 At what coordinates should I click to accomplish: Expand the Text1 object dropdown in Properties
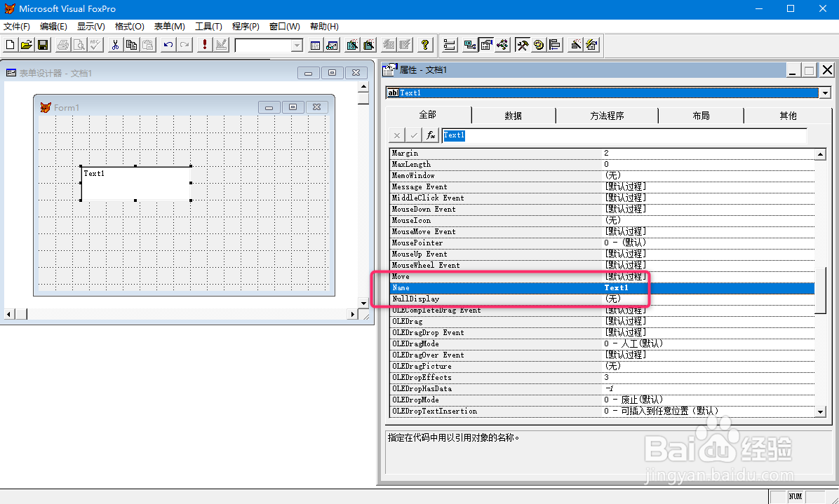click(x=825, y=93)
